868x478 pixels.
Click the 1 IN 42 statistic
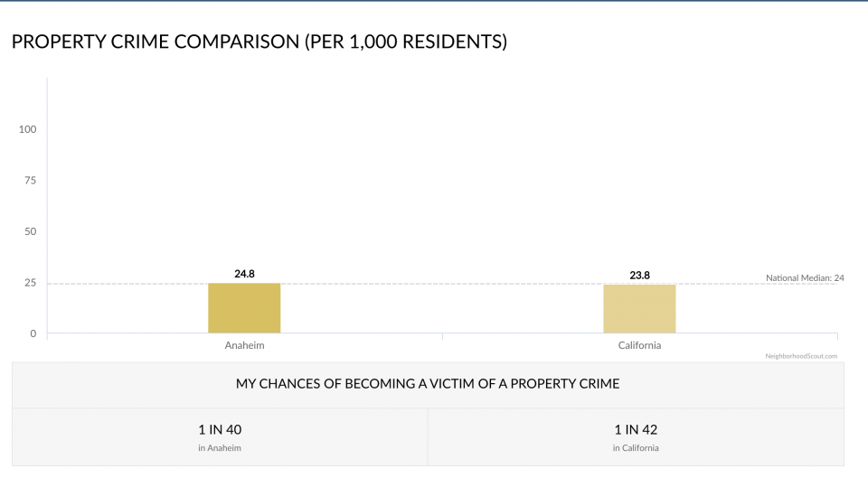pyautogui.click(x=636, y=430)
